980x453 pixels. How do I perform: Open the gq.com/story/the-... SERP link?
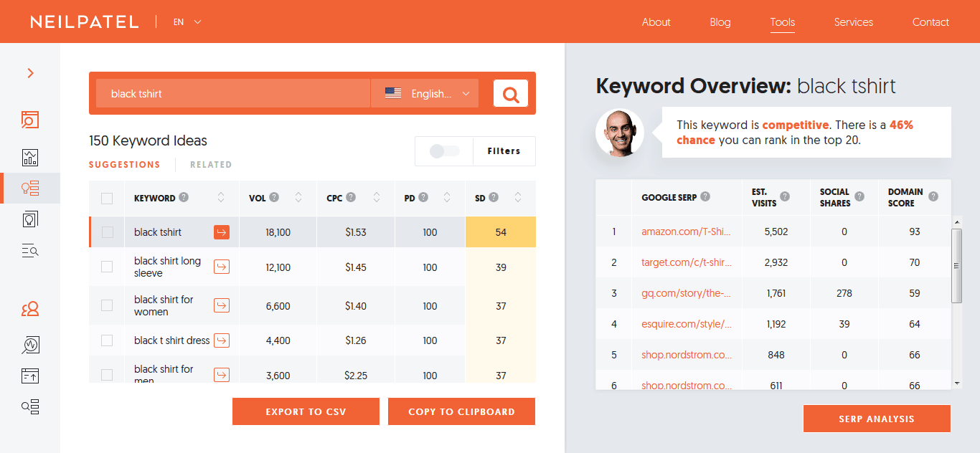point(686,294)
